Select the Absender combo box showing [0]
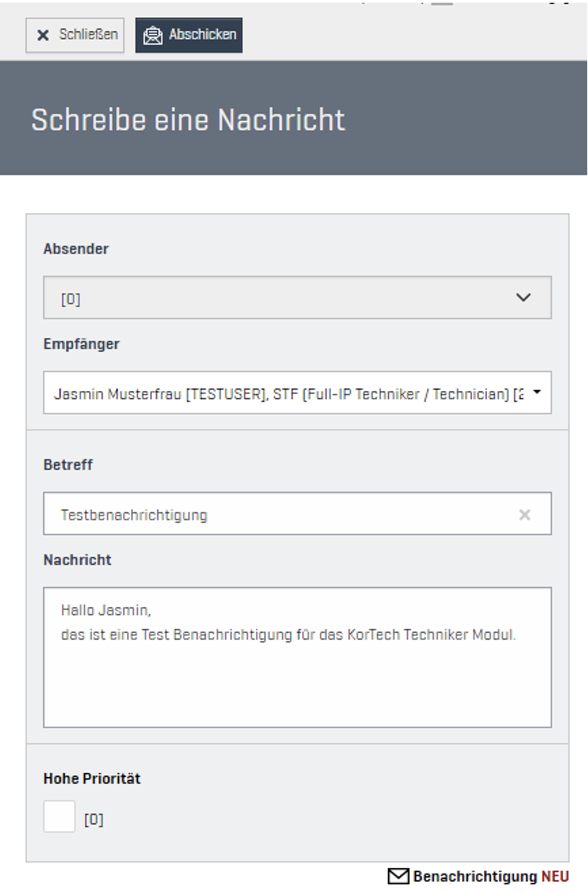Image resolution: width=588 pixels, height=892 pixels. (282, 298)
